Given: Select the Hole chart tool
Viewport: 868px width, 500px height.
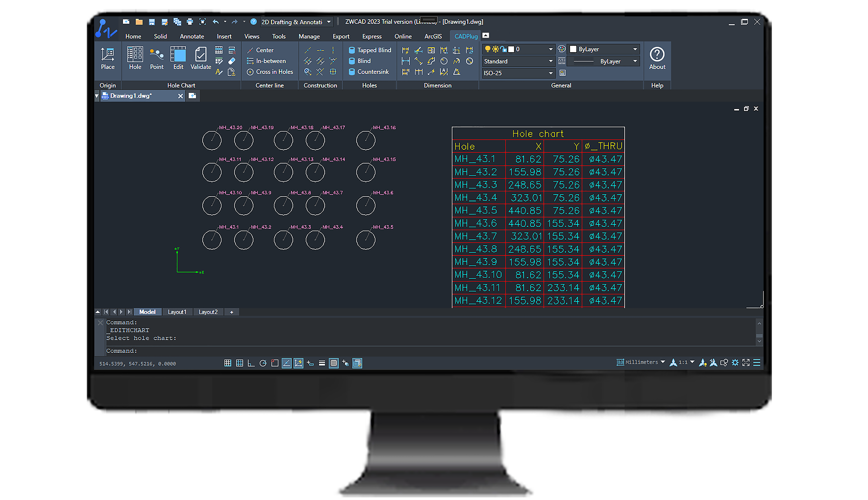Looking at the screenshot, I should 135,58.
